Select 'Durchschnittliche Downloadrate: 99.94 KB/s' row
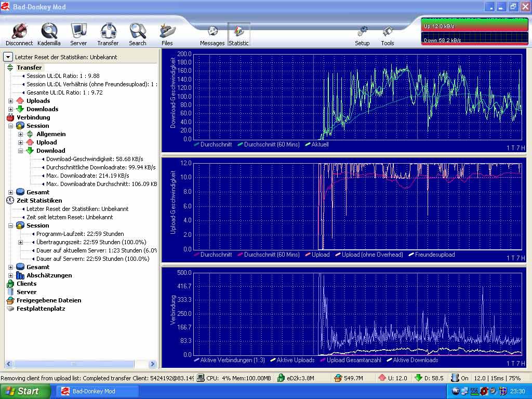This screenshot has height=399, width=532. point(101,167)
